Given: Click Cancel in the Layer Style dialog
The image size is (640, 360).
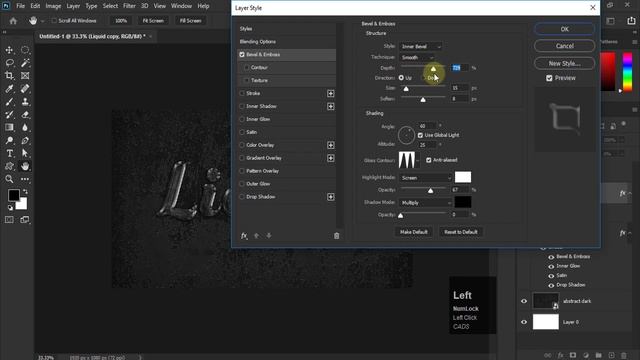Looking at the screenshot, I should (x=564, y=46).
